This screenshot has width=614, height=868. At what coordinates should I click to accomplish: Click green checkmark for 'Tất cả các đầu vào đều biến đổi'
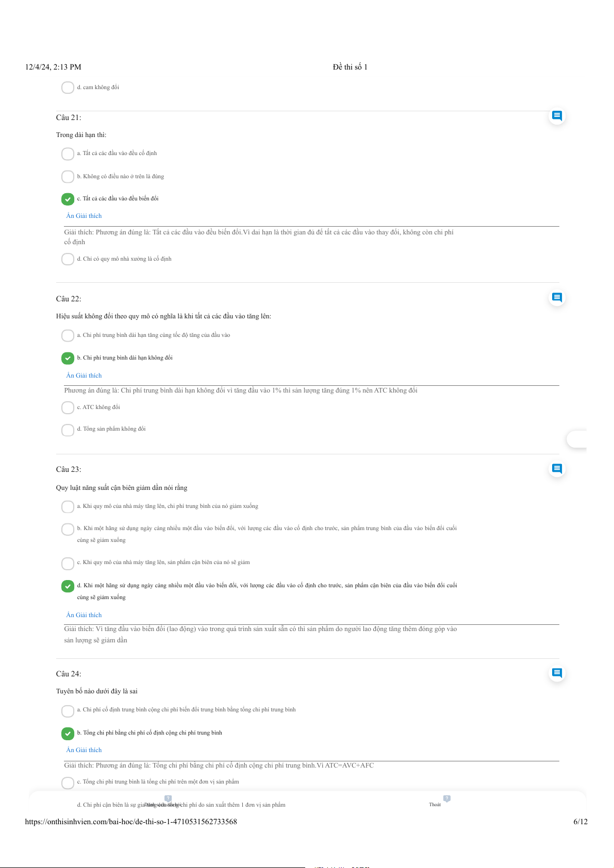coord(68,199)
